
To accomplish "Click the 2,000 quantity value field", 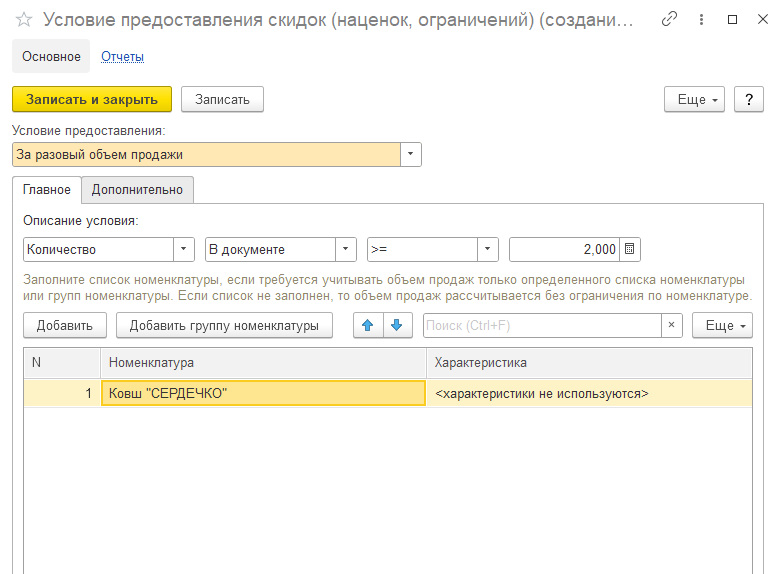I will click(x=565, y=249).
